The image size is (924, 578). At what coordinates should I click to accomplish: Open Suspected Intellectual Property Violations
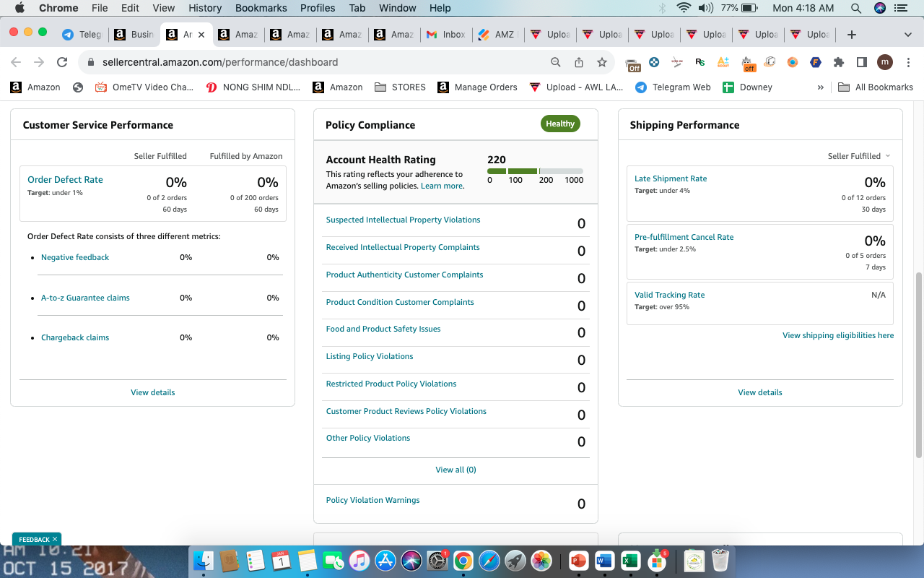click(403, 220)
